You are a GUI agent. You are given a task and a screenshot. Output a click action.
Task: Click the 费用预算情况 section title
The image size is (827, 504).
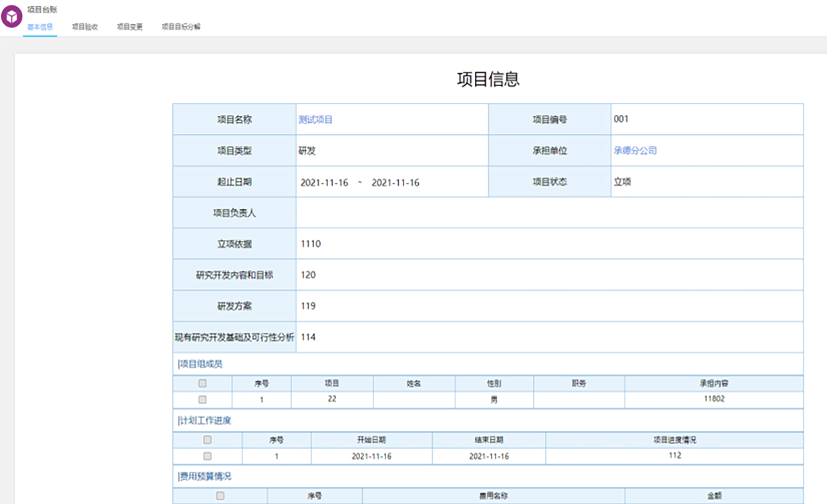(205, 477)
